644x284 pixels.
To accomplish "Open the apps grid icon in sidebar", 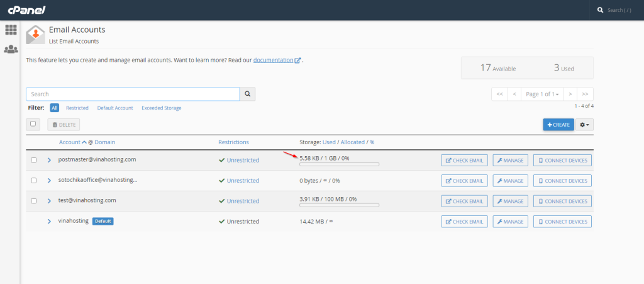I will [x=11, y=30].
